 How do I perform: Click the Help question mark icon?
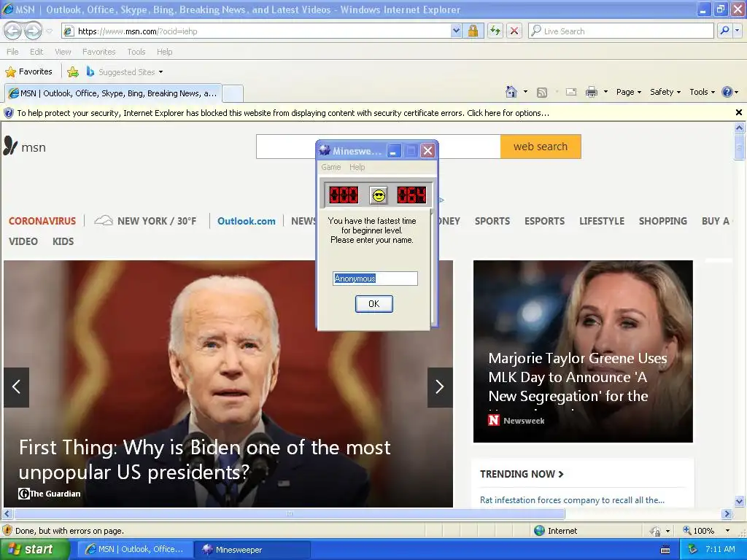coord(727,92)
